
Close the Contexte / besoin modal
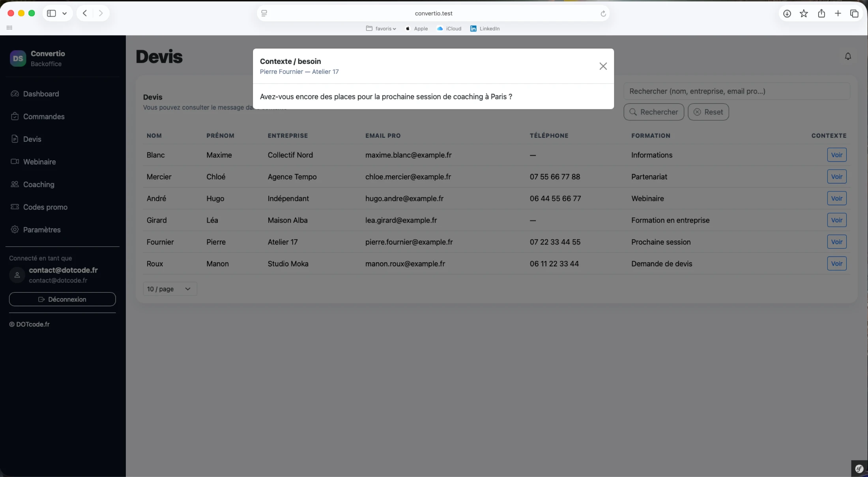click(603, 66)
